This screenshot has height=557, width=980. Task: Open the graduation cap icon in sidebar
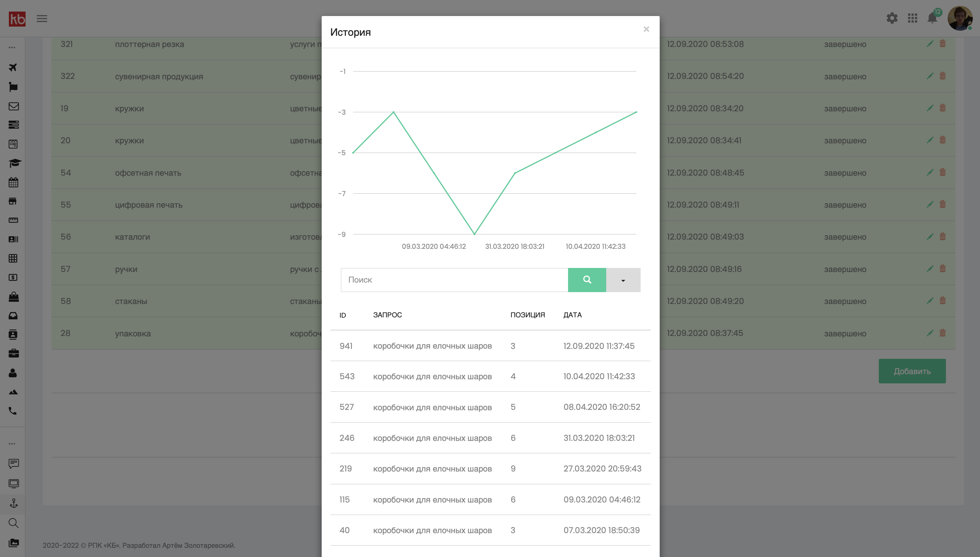[x=15, y=163]
